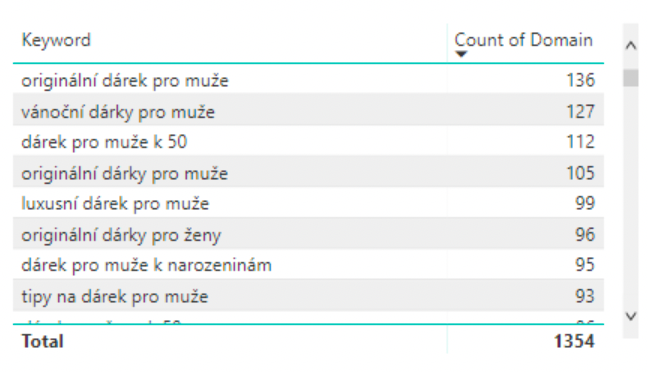
Task: Click the value 136 in the count column
Action: point(580,80)
